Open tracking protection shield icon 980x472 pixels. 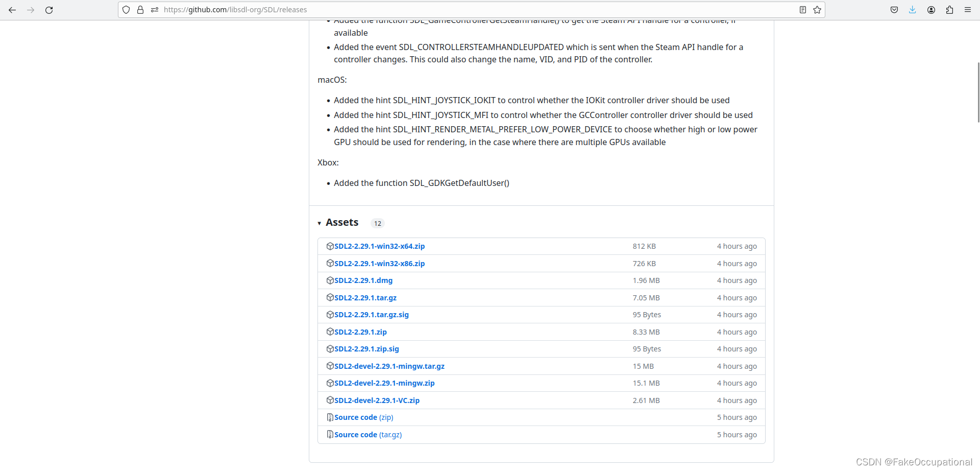pos(126,10)
